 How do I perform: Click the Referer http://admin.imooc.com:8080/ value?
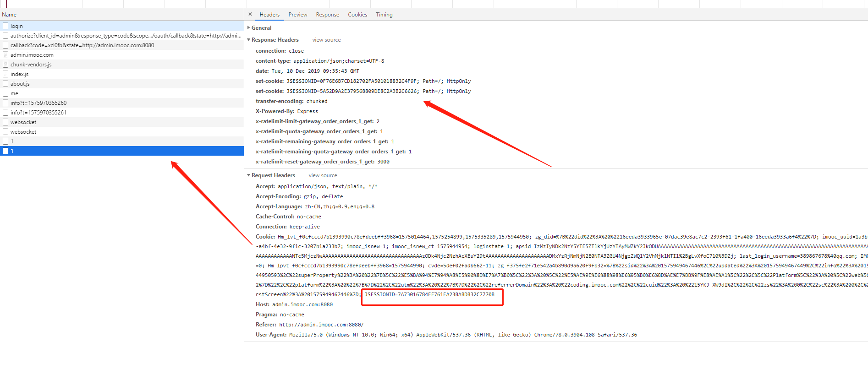tap(321, 325)
